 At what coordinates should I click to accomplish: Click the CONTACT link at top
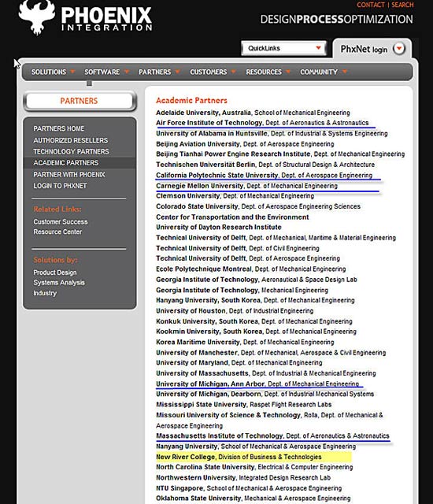point(371,5)
